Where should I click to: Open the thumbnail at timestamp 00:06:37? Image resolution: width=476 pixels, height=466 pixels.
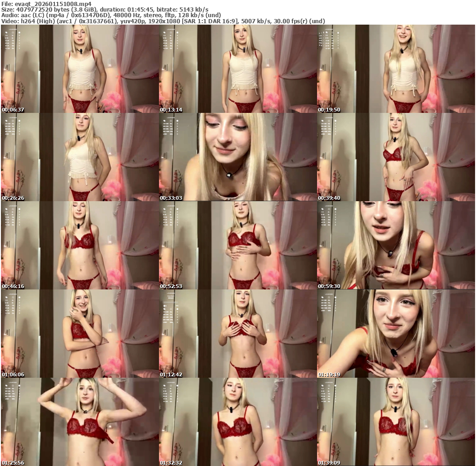point(80,69)
